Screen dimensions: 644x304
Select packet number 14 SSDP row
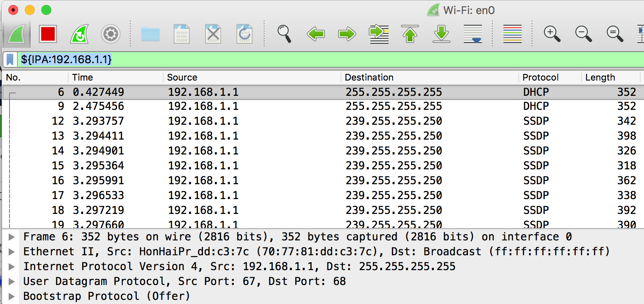[x=289, y=151]
